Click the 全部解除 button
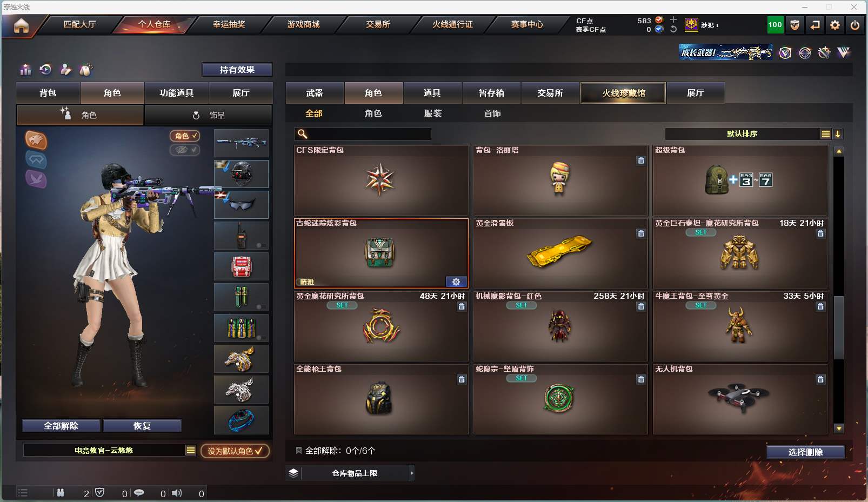 tap(61, 426)
